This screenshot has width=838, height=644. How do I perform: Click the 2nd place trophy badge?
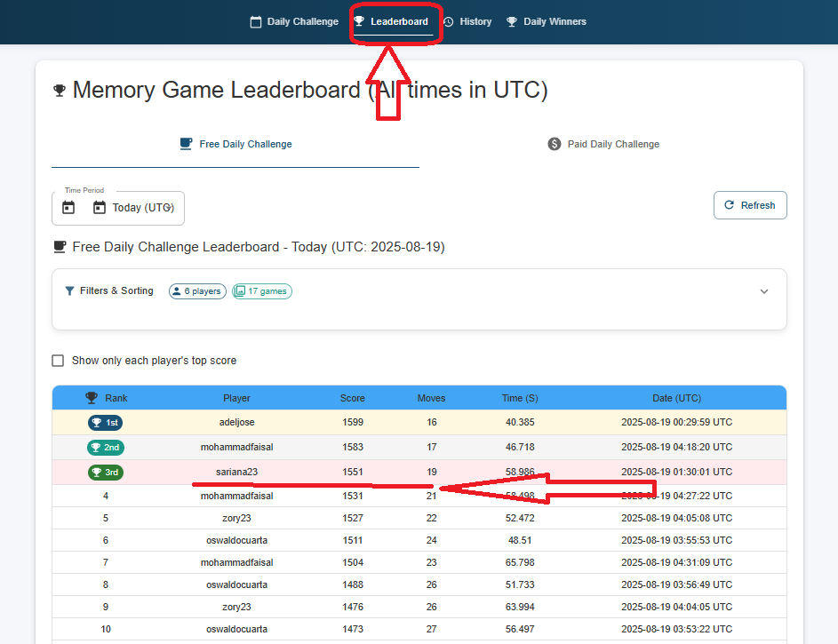105,448
